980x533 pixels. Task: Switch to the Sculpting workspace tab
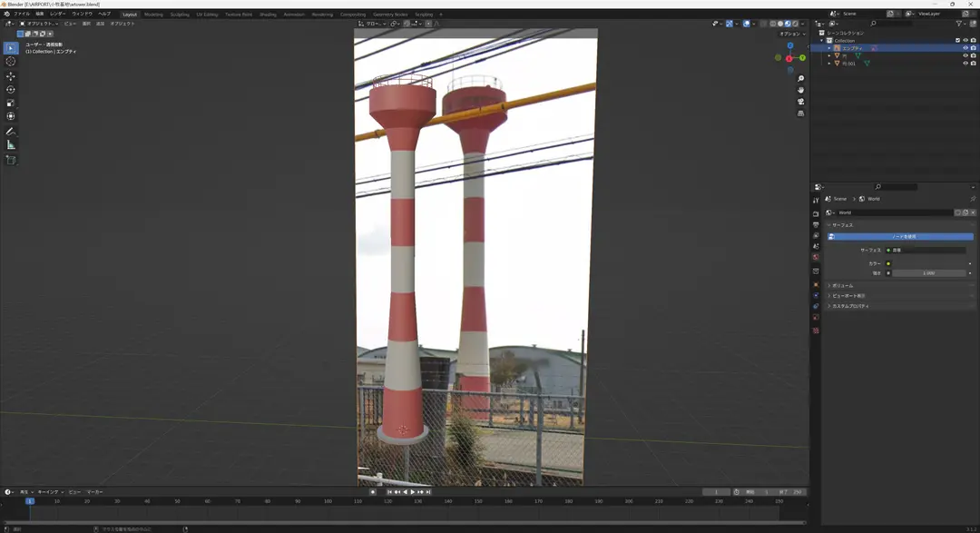pos(180,15)
